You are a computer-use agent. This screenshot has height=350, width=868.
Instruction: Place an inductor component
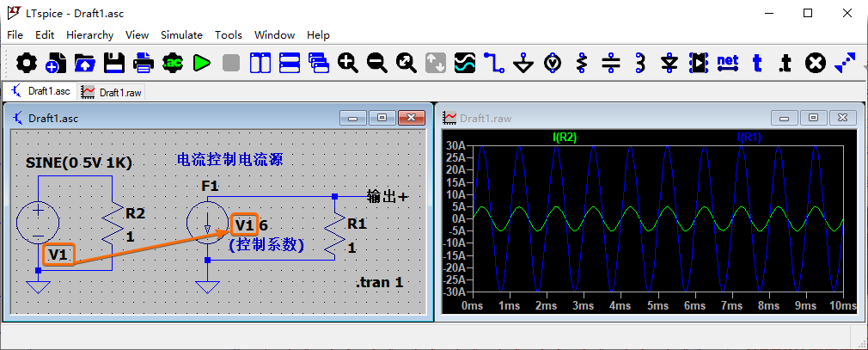(x=640, y=63)
